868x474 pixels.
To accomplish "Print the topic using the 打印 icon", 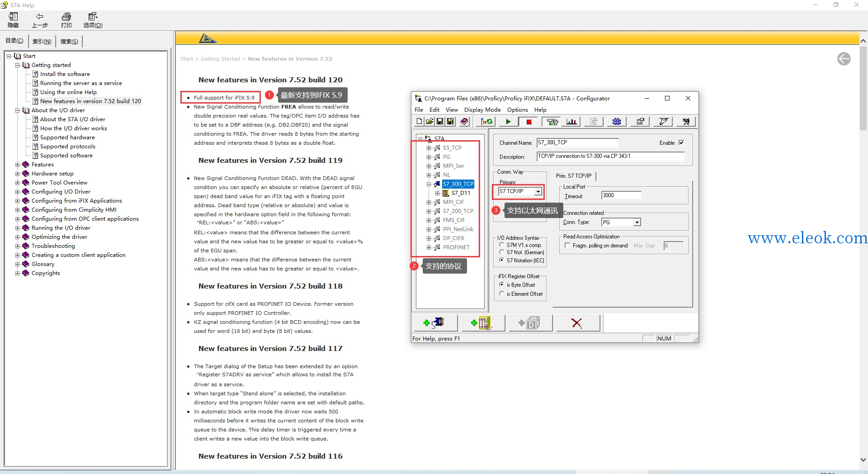I will 66,20.
